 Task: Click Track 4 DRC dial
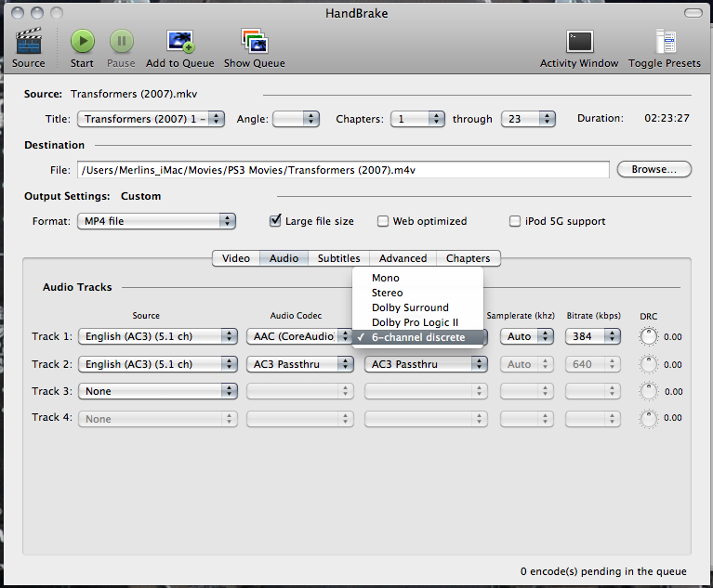click(x=649, y=419)
